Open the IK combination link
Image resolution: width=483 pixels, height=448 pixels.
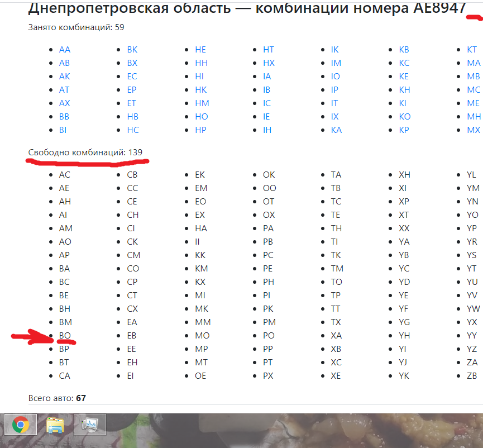click(x=335, y=50)
